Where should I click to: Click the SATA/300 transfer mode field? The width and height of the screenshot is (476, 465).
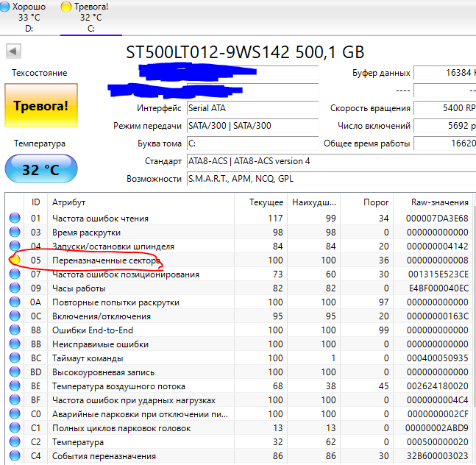pyautogui.click(x=252, y=126)
